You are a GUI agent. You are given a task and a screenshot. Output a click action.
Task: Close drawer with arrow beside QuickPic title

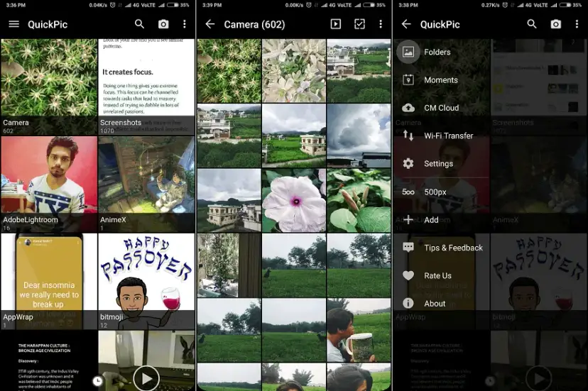(x=406, y=24)
